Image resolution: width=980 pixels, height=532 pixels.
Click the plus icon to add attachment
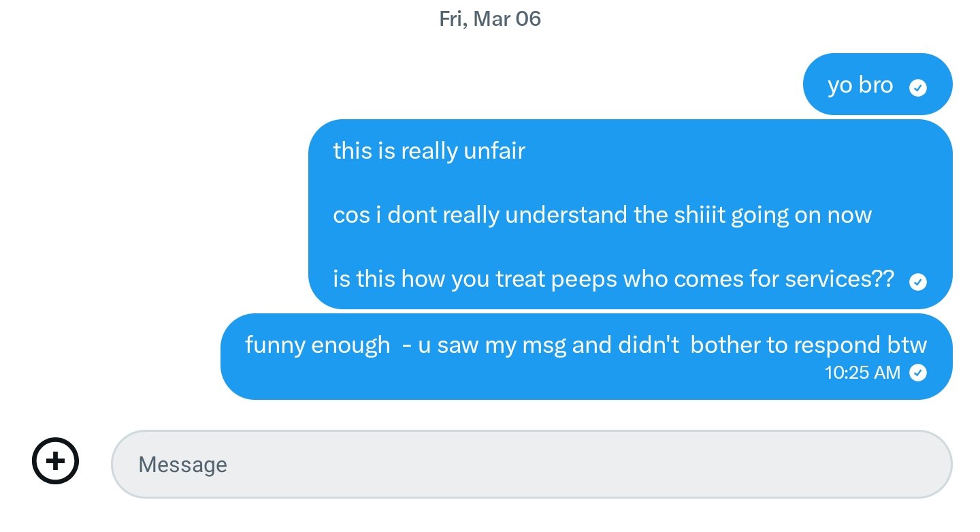[56, 461]
